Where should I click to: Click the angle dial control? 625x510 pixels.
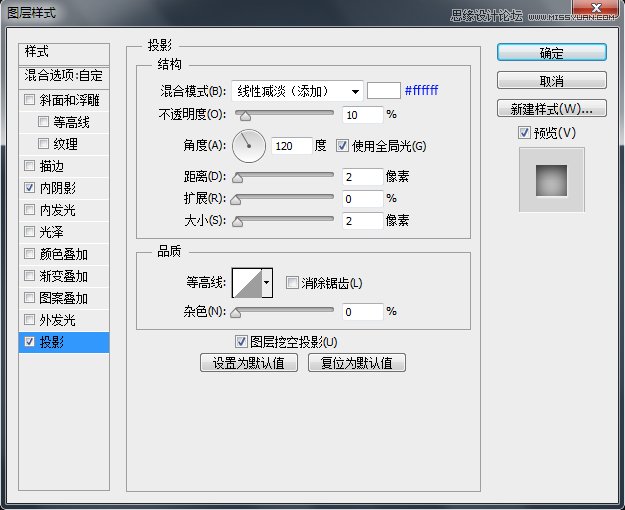coord(249,146)
